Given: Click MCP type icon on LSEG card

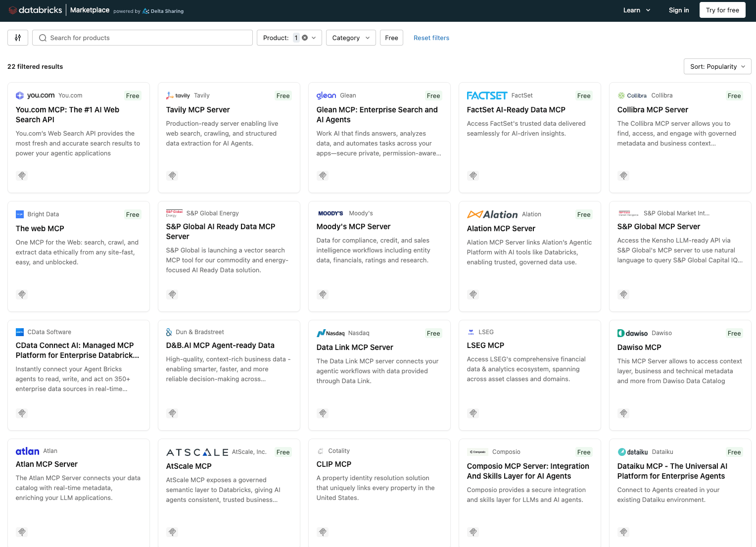Looking at the screenshot, I should point(473,413).
